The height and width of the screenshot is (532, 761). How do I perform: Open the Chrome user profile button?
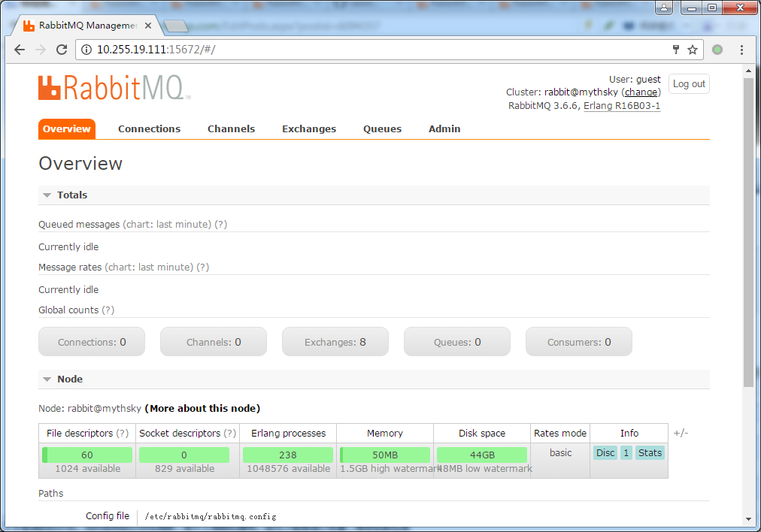click(x=664, y=8)
